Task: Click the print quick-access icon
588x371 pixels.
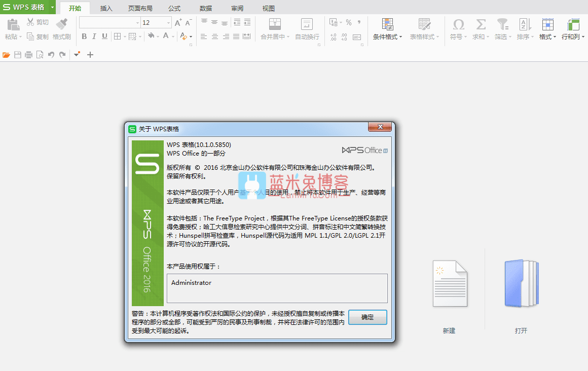Action: tap(28, 55)
